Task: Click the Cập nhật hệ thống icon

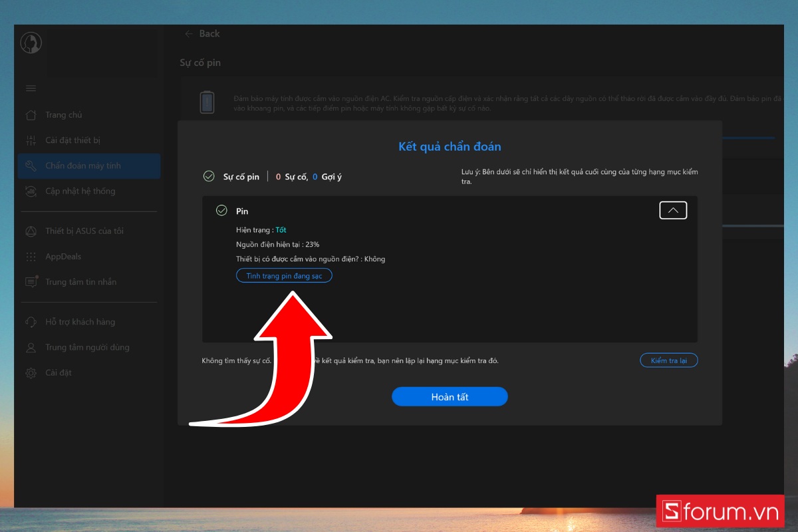Action: 31,192
